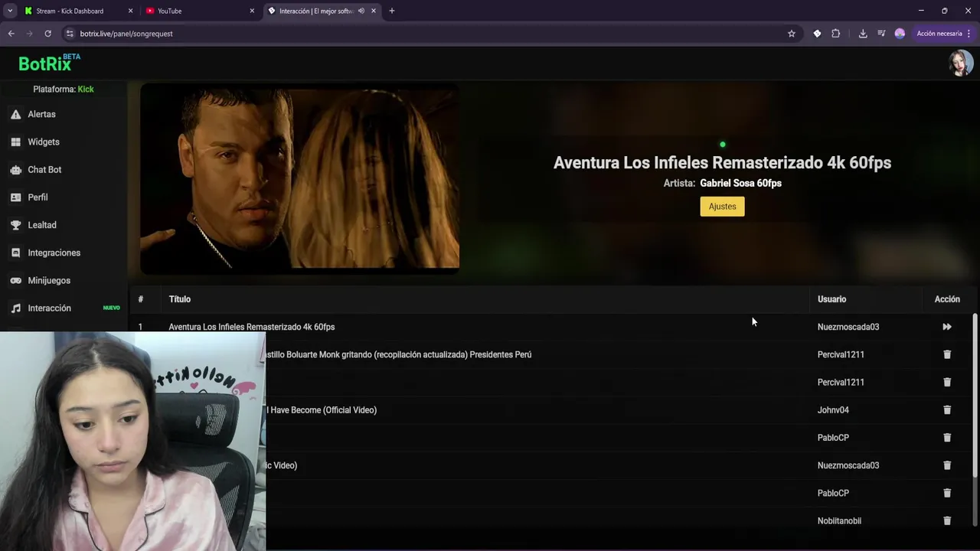This screenshot has width=980, height=551.
Task: Click the NUEVO badge beside Interacción
Action: (x=112, y=308)
